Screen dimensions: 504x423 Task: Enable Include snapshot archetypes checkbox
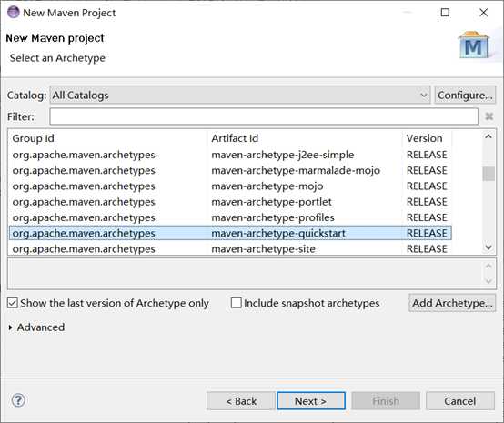coord(236,303)
